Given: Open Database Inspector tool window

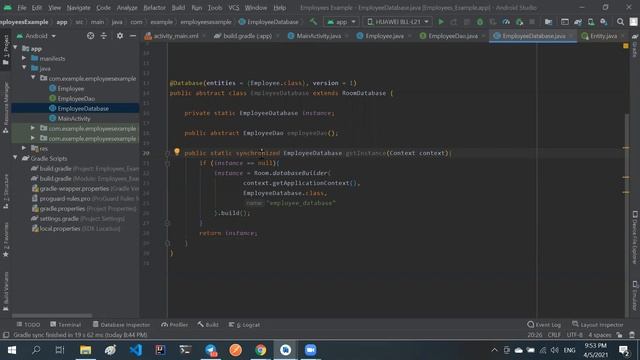Looking at the screenshot, I should point(121,324).
